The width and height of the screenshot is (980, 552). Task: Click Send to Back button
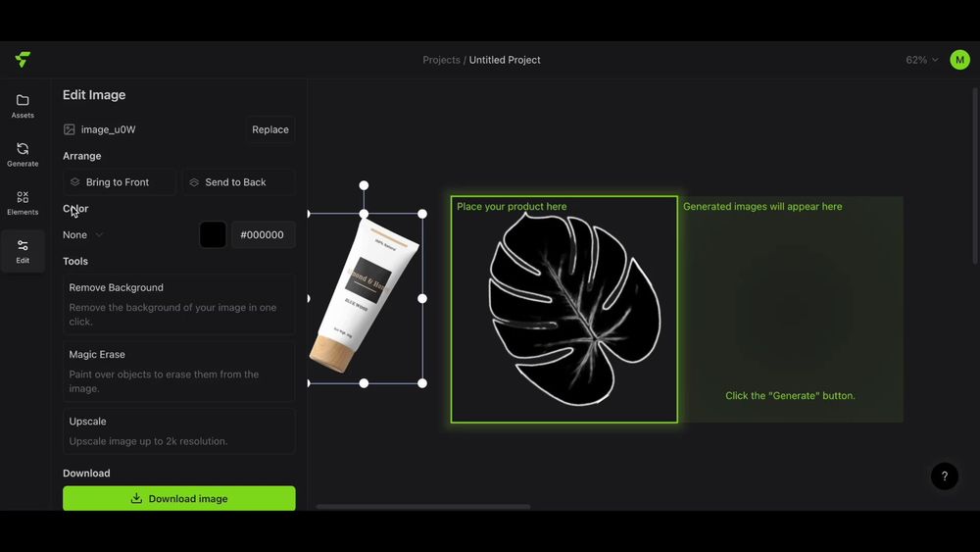(238, 182)
